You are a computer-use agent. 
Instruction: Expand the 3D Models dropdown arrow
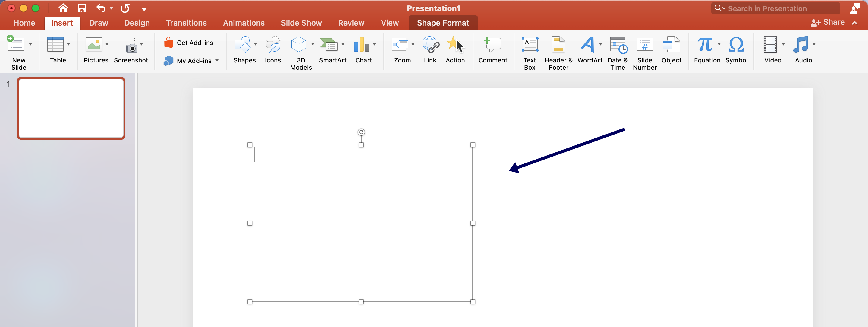tap(313, 44)
